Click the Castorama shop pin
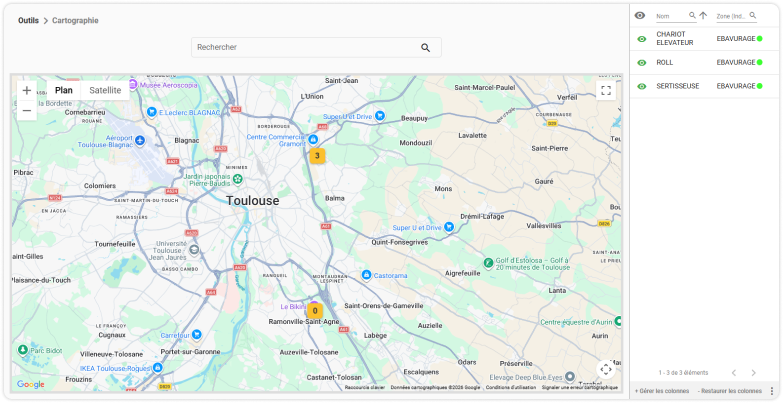This screenshot has height=403, width=783. coord(367,275)
